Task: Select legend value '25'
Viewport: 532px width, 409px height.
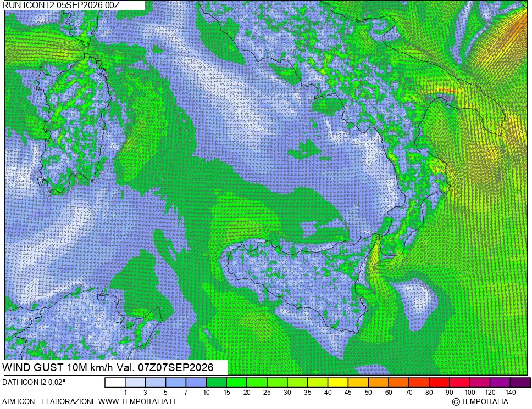Action: click(x=267, y=393)
